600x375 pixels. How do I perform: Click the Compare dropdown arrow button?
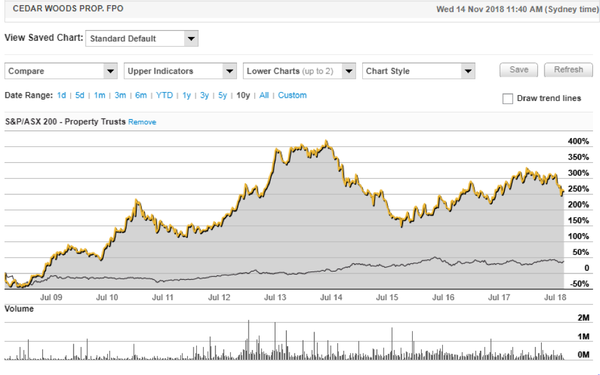coord(110,71)
